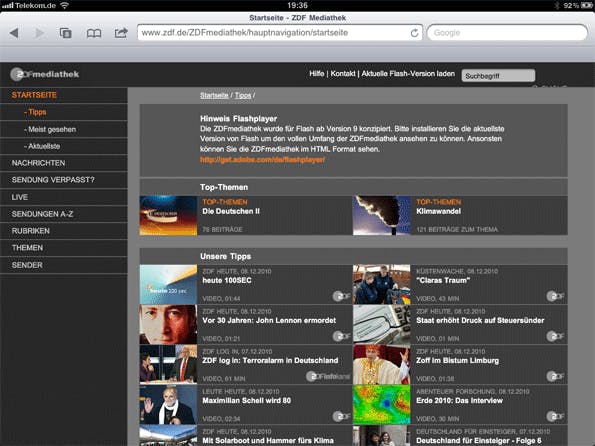Open the Klimawandel smokestack thumbnail
The height and width of the screenshot is (446, 595).
tap(382, 216)
